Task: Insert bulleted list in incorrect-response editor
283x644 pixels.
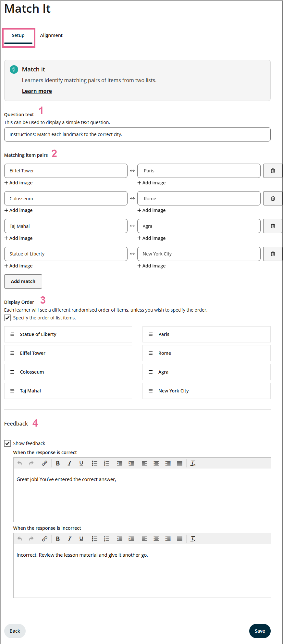Action: [94, 539]
